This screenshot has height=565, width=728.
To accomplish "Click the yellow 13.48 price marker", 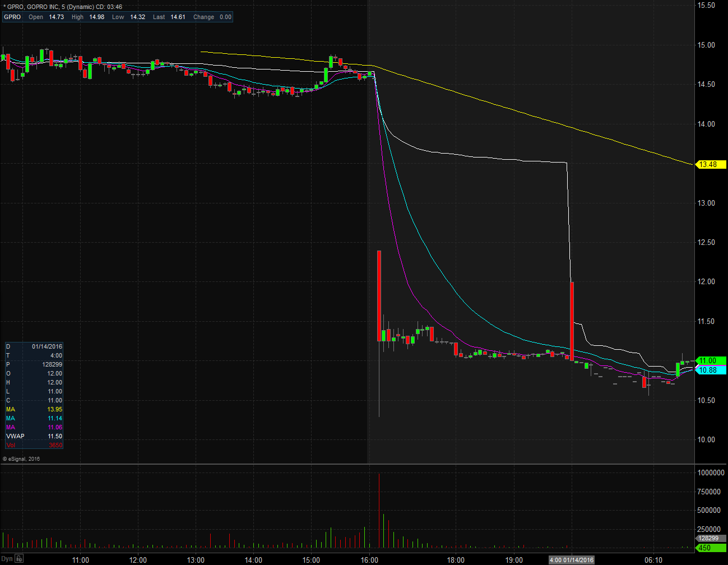I will 708,164.
